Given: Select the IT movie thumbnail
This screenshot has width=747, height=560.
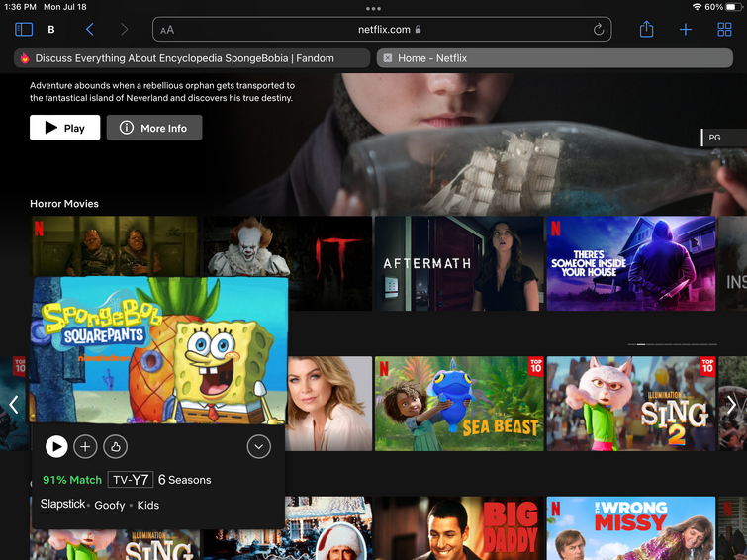Looking at the screenshot, I should 287,246.
